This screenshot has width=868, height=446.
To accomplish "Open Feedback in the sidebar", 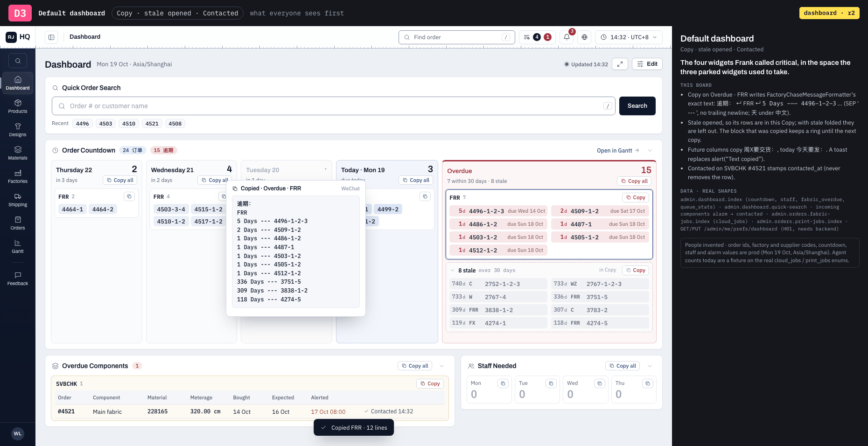I will click(18, 279).
